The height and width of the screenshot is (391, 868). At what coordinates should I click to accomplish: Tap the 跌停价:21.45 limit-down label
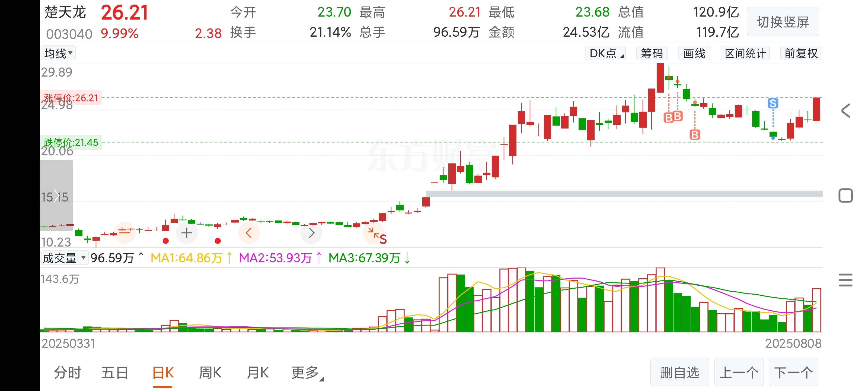[71, 142]
